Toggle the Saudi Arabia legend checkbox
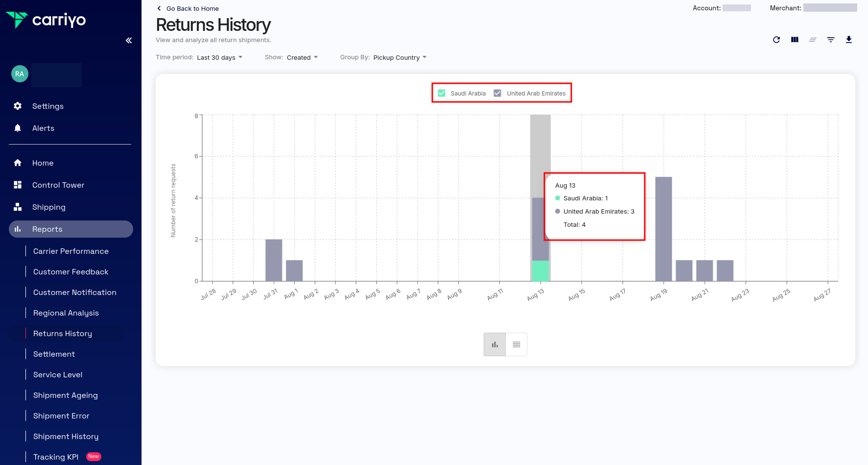Viewport: 868px width, 465px height. point(442,93)
